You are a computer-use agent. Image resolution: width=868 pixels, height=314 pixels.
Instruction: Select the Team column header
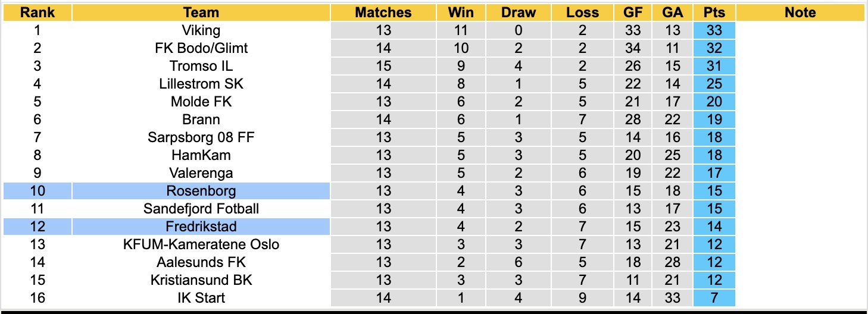201,12
